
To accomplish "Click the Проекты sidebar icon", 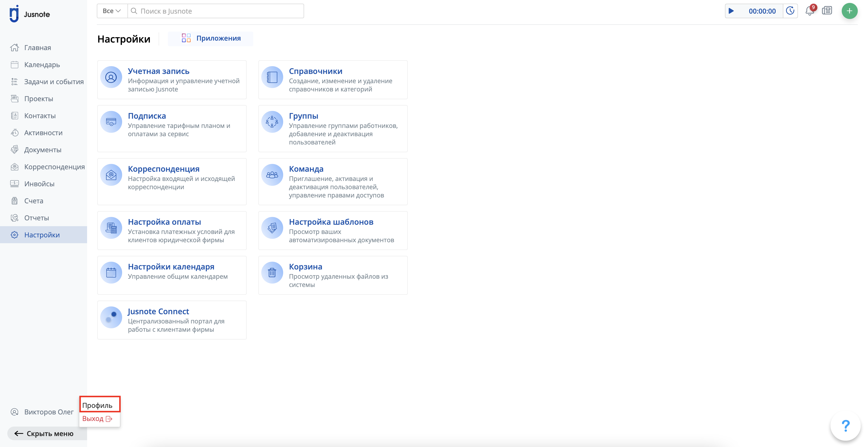I will [x=15, y=99].
